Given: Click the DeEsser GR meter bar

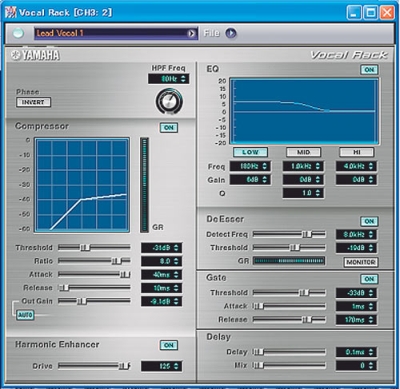Looking at the screenshot, I should click(289, 261).
